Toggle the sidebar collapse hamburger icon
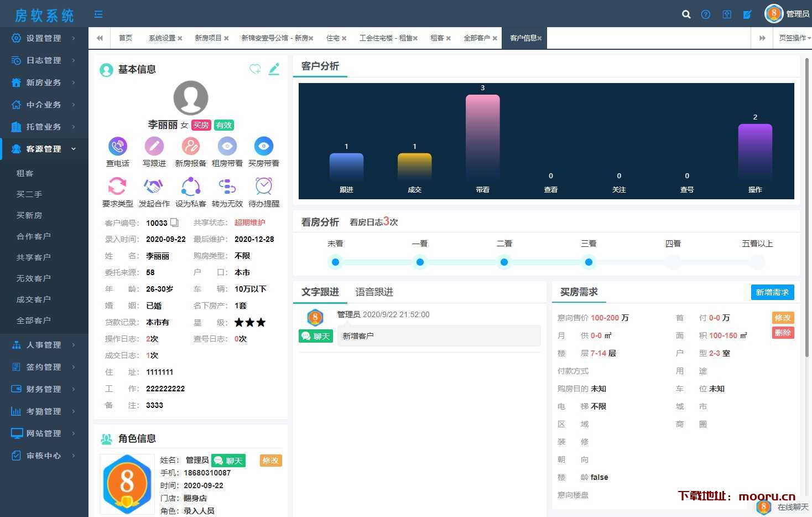This screenshot has height=517, width=812. (x=98, y=14)
